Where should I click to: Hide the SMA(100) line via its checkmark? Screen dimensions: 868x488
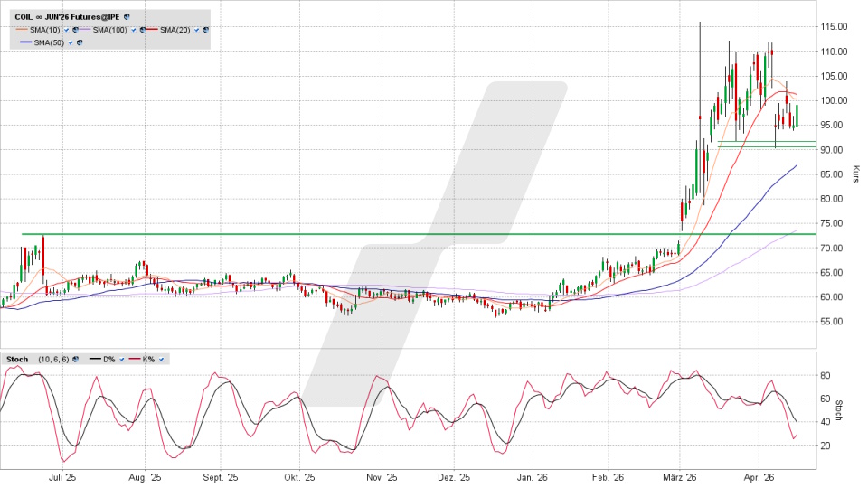135,30
